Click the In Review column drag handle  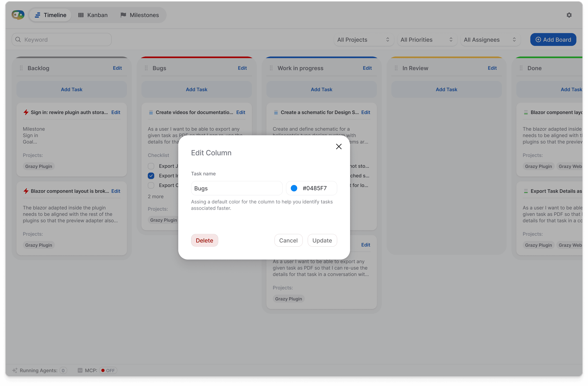tap(396, 68)
